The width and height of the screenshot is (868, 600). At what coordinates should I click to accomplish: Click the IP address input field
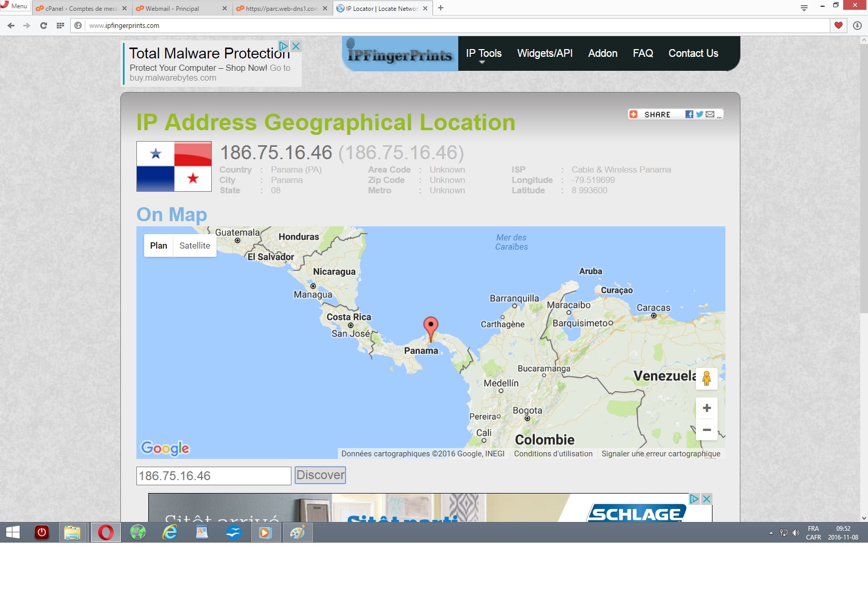213,476
